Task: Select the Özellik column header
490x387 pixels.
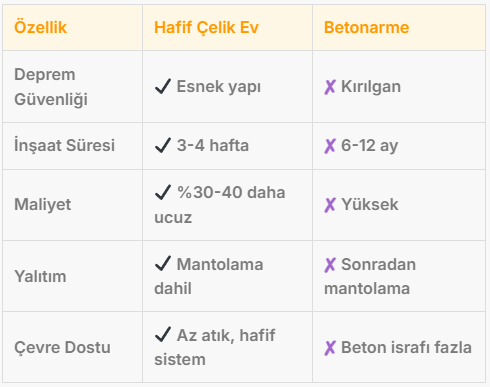Action: [x=41, y=27]
